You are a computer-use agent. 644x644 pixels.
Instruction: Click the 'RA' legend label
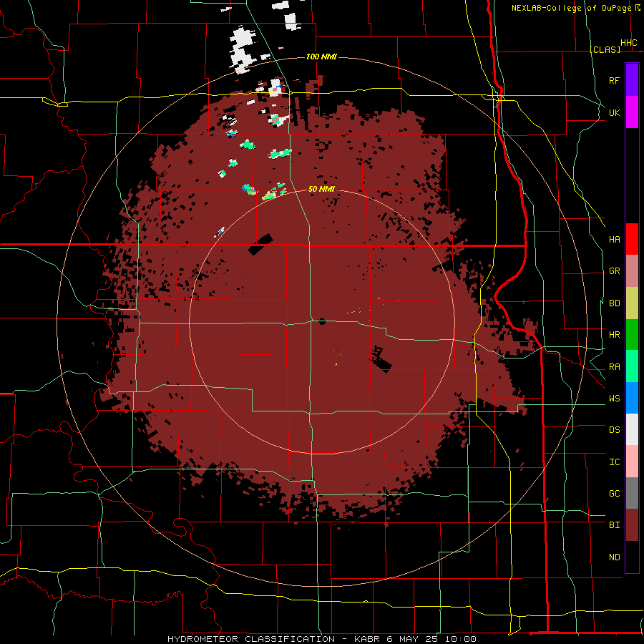tap(614, 367)
